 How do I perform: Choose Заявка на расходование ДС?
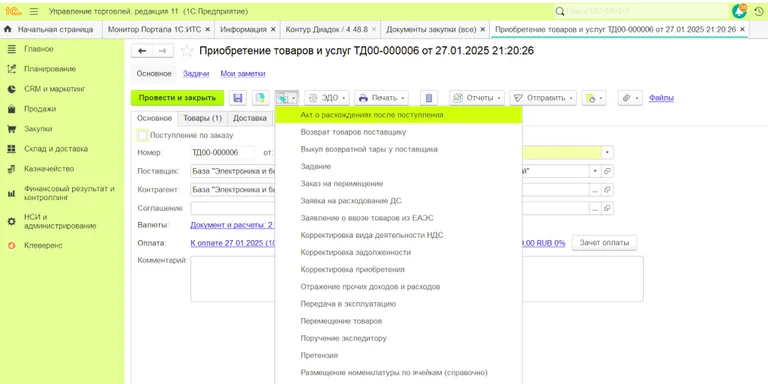[x=399, y=201]
